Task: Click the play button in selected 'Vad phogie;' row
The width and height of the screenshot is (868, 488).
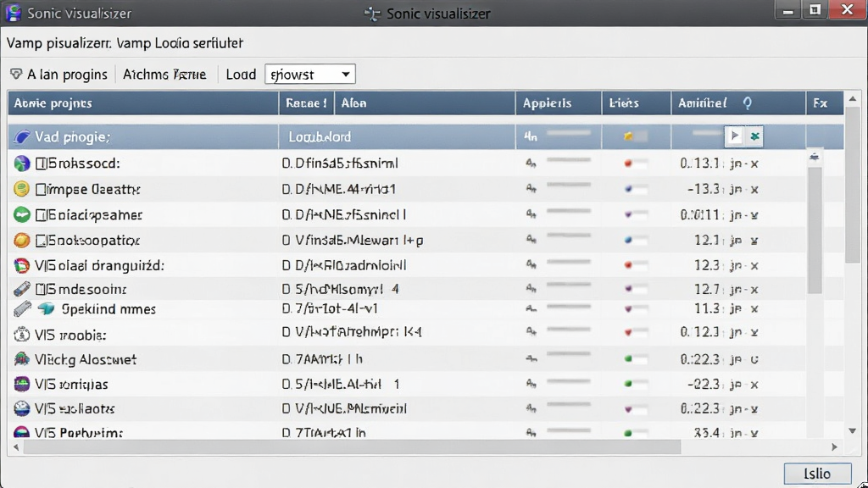Action: click(735, 136)
